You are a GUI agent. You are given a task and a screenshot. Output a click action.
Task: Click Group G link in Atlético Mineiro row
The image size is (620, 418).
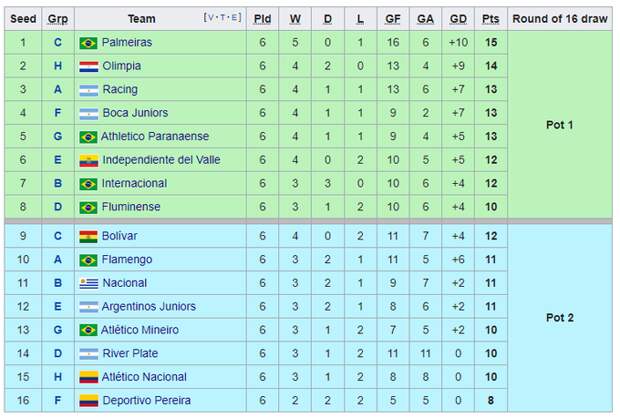(58, 330)
